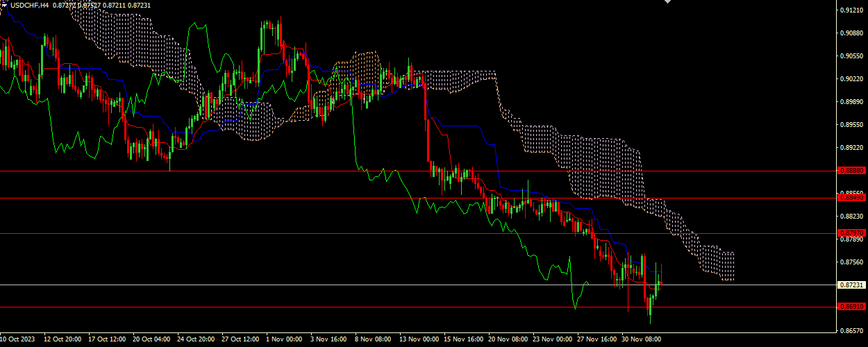This screenshot has height=347, width=868.
Task: Click the chart shift triangle marker at top
Action: [668, 2]
